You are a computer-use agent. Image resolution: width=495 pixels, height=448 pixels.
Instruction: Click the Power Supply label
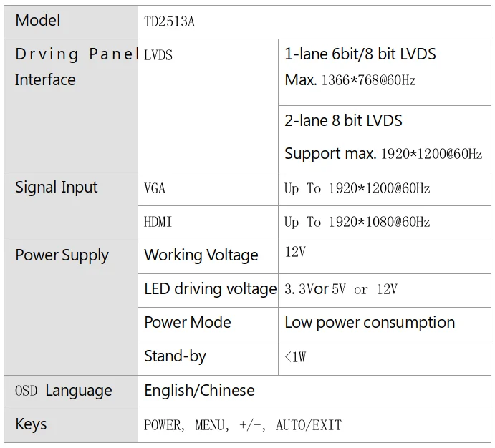62,255
